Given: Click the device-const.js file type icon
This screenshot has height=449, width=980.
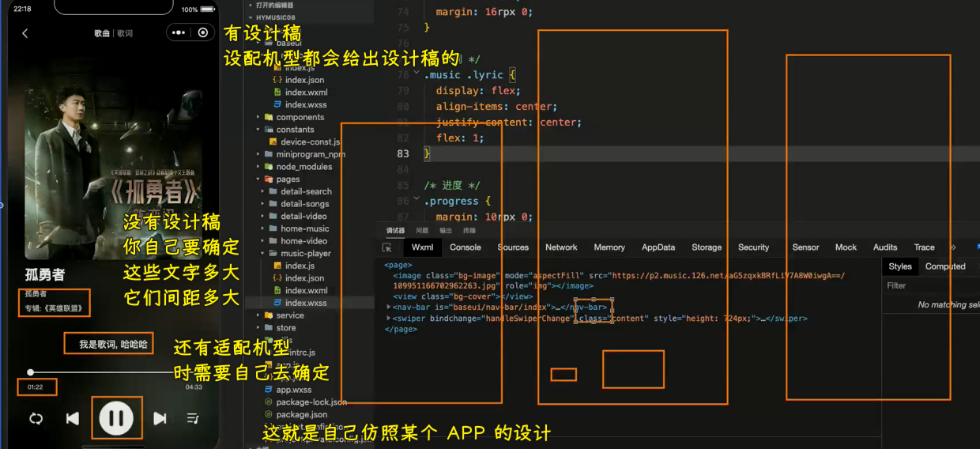Looking at the screenshot, I should point(273,141).
